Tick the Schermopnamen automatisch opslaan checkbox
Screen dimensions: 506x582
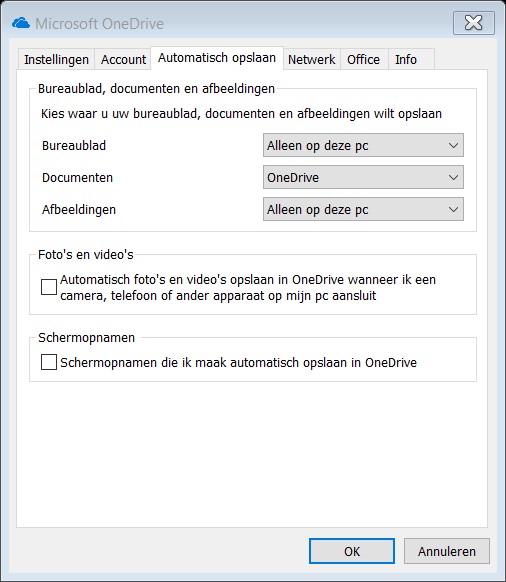[x=49, y=362]
